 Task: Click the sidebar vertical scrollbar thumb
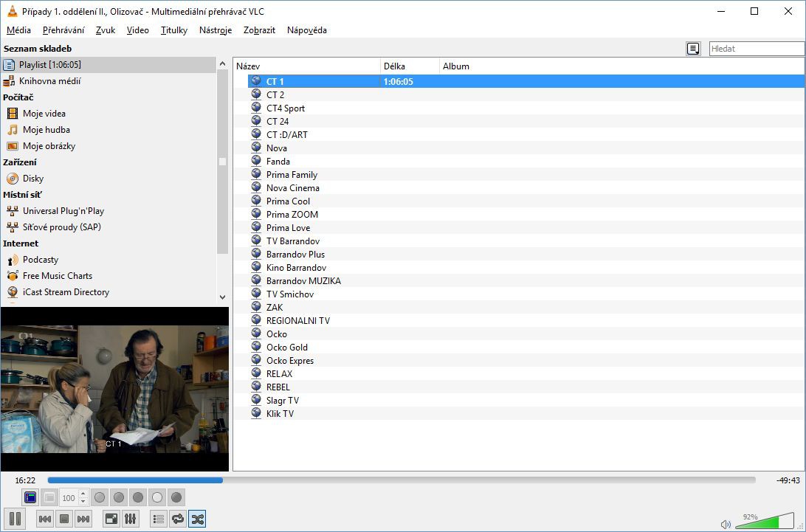pyautogui.click(x=223, y=162)
